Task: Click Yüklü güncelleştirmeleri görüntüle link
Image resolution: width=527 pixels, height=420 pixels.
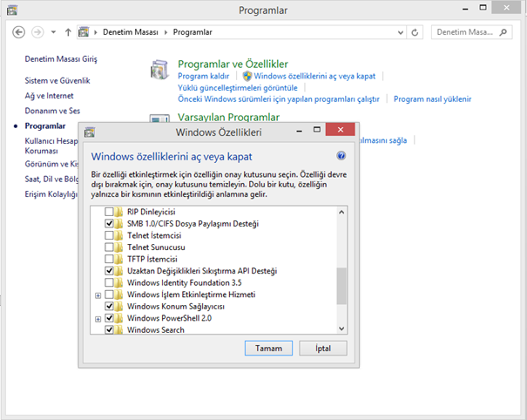Action: [238, 88]
